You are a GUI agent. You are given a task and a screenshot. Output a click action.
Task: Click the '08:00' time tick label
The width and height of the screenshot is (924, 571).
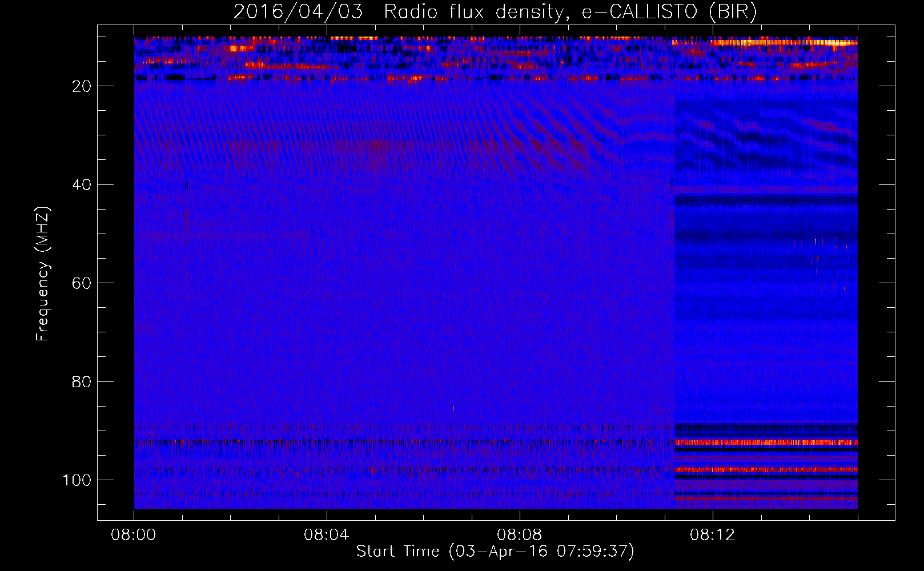[134, 535]
